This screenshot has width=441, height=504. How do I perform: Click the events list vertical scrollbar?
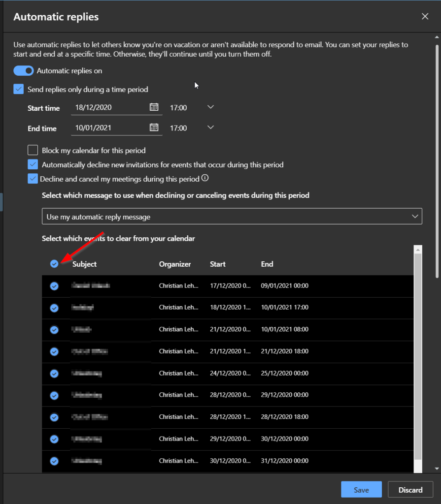tap(418, 354)
